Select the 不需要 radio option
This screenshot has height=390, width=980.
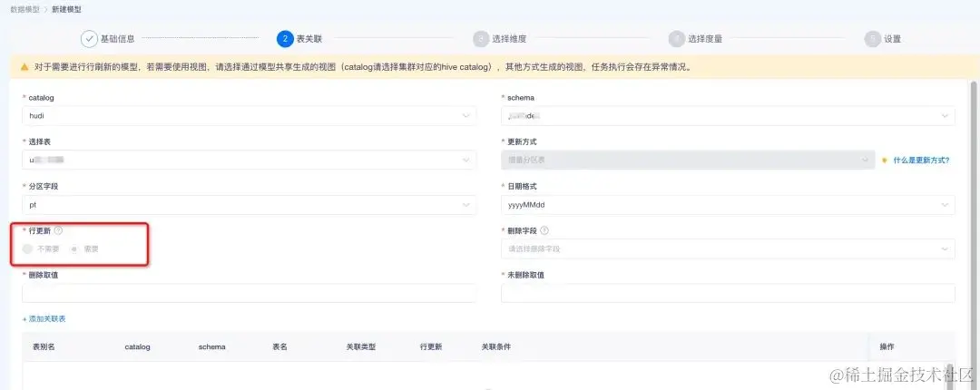click(27, 249)
